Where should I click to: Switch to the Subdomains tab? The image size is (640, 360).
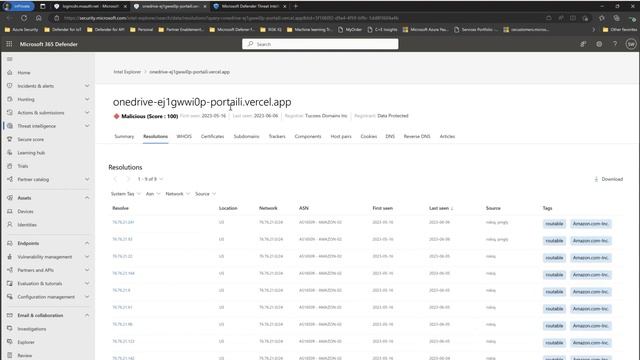[246, 136]
